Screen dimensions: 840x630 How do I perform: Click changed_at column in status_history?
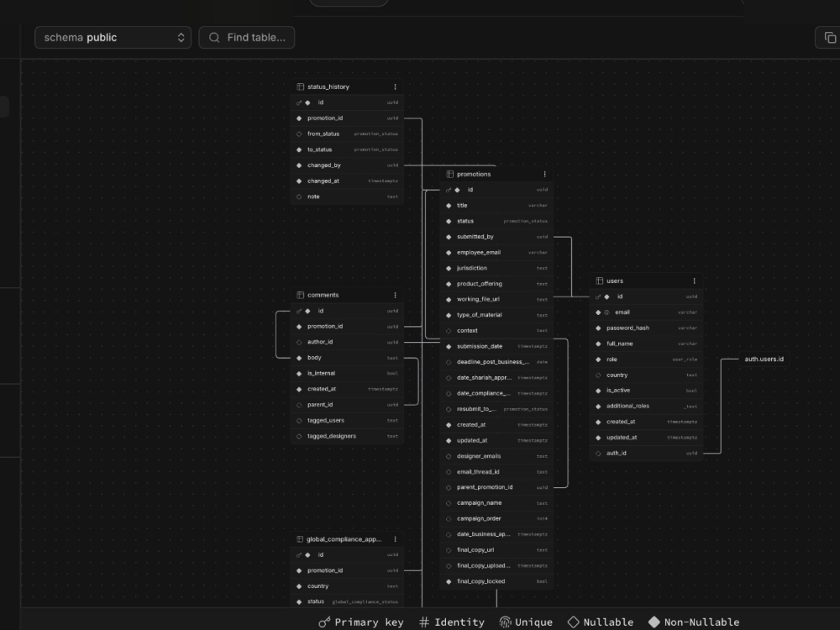pos(347,181)
